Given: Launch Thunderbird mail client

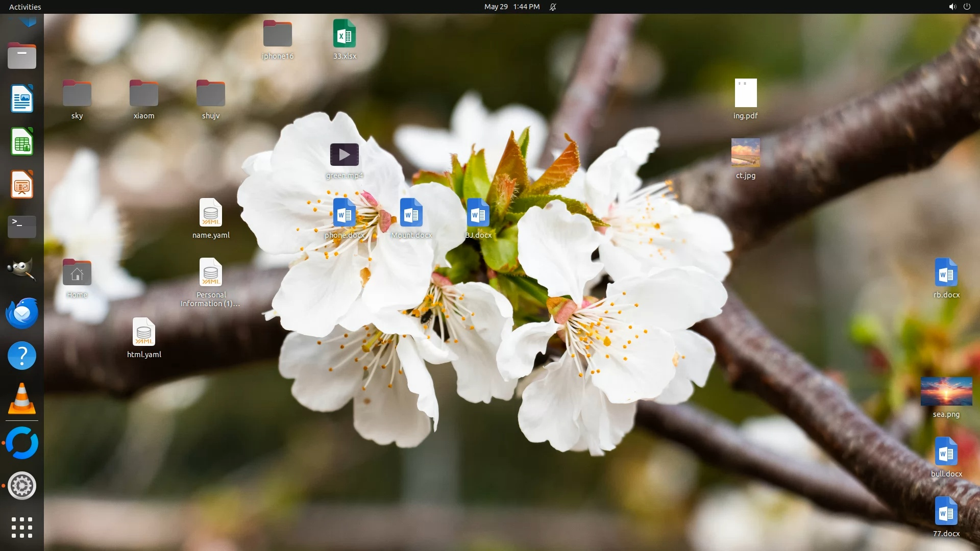Looking at the screenshot, I should pyautogui.click(x=21, y=313).
